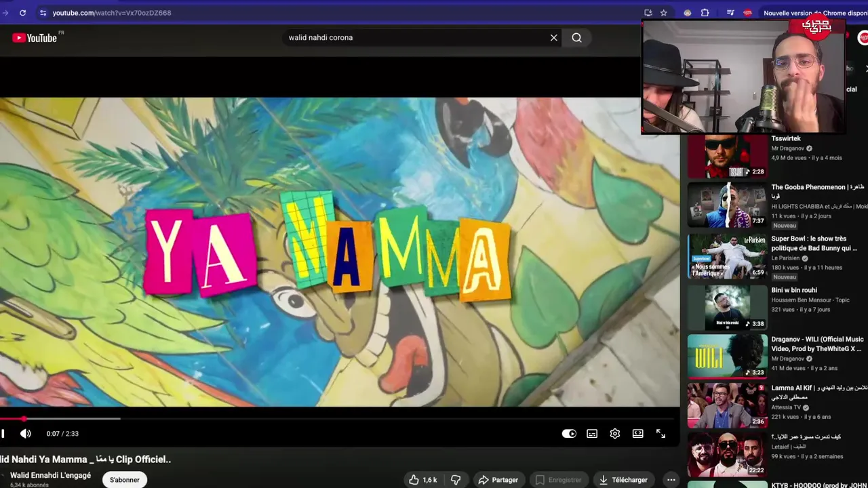Click the '0:07 / 2:33' time display

pos(62,434)
